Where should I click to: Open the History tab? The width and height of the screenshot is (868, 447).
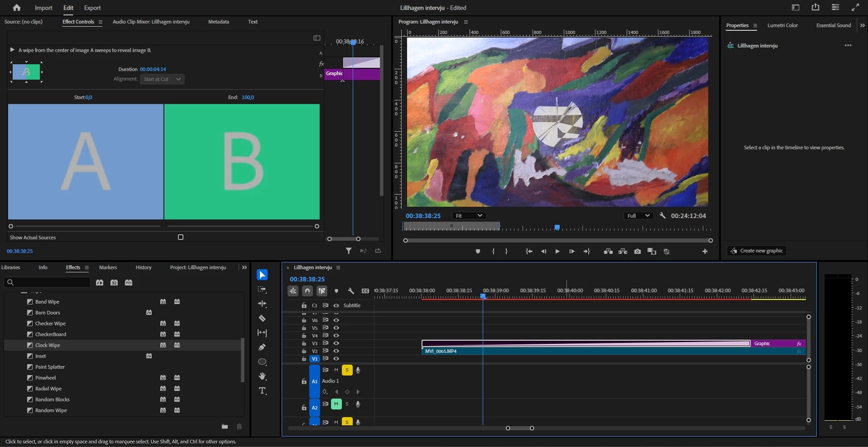pyautogui.click(x=144, y=267)
